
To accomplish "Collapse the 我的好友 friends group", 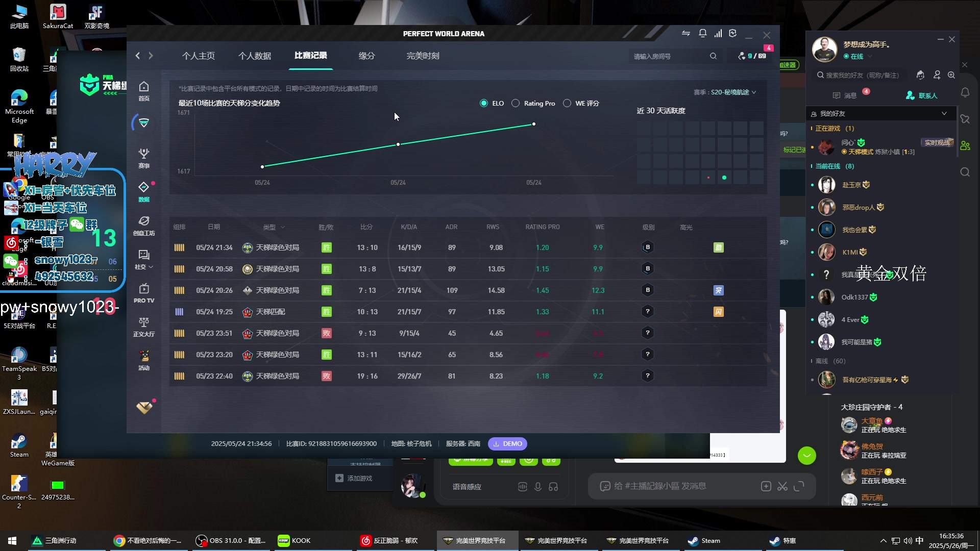I will coord(944,113).
